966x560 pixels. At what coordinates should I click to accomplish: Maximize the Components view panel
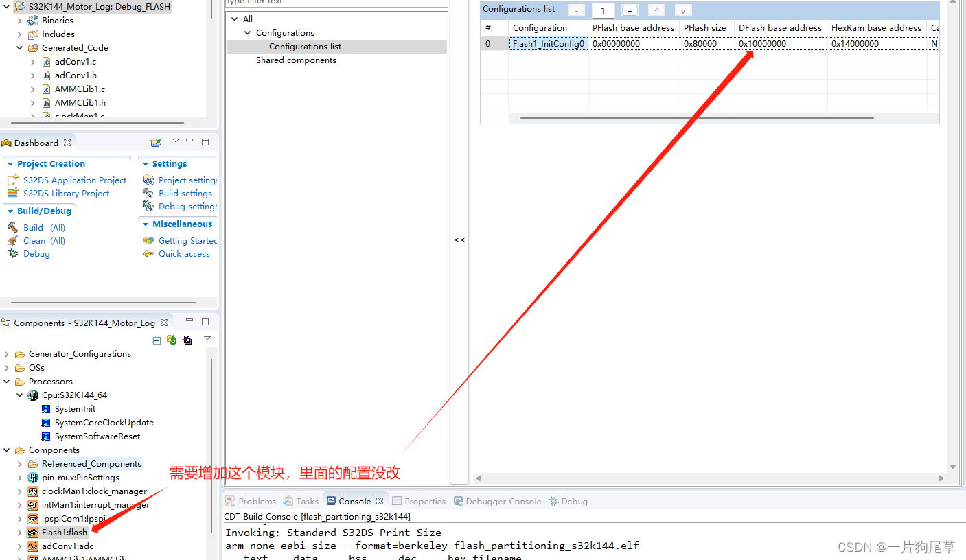point(205,321)
